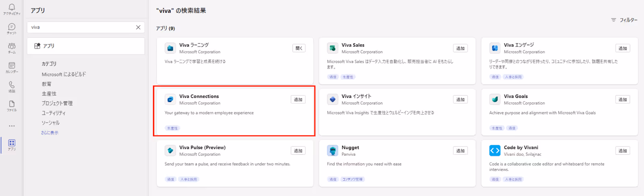Add the Viva Goals app with 追加
The image size is (644, 196).
[x=623, y=100]
